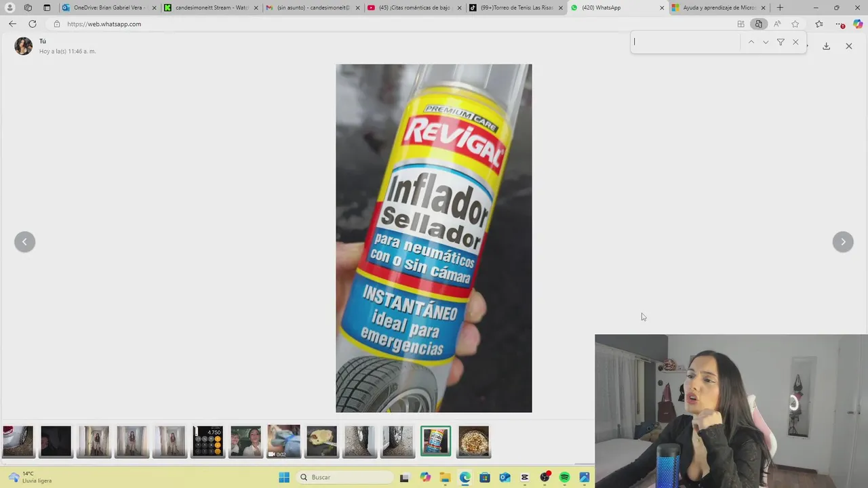Image resolution: width=868 pixels, height=488 pixels.
Task: Close the OneDrive tab
Action: point(155,7)
